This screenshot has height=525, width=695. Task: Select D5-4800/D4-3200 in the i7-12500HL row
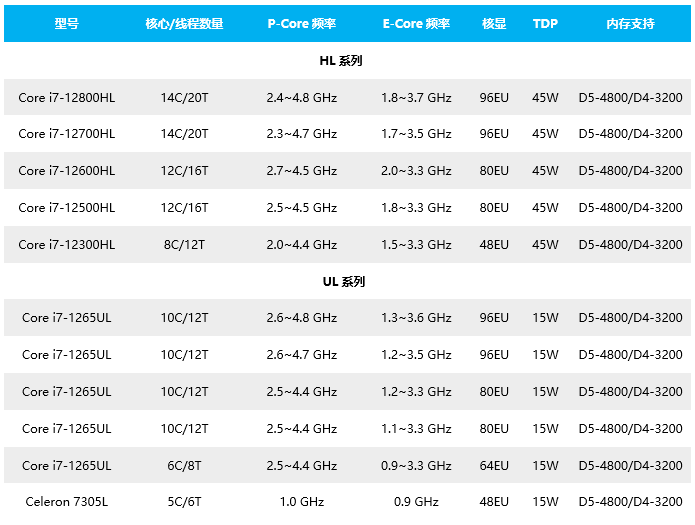(x=630, y=208)
